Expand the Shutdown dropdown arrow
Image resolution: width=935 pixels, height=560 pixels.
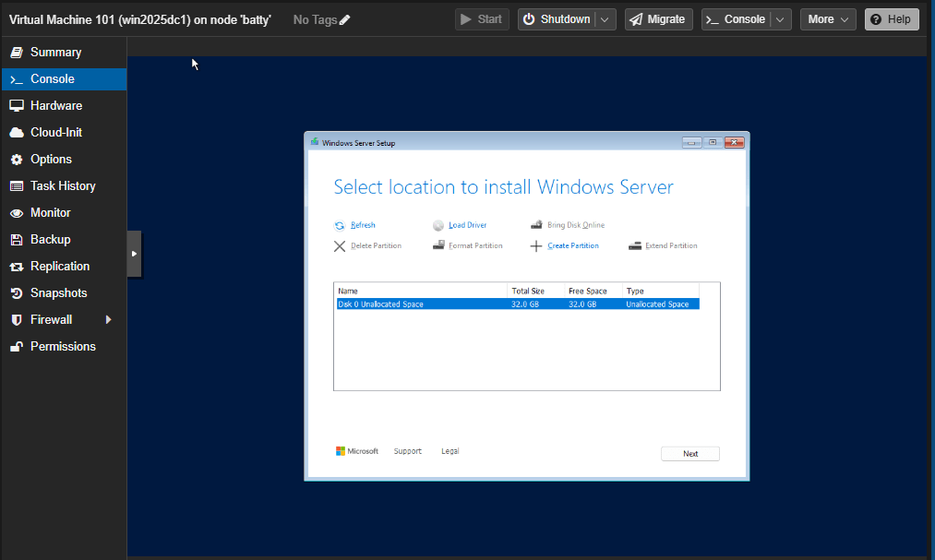click(605, 19)
